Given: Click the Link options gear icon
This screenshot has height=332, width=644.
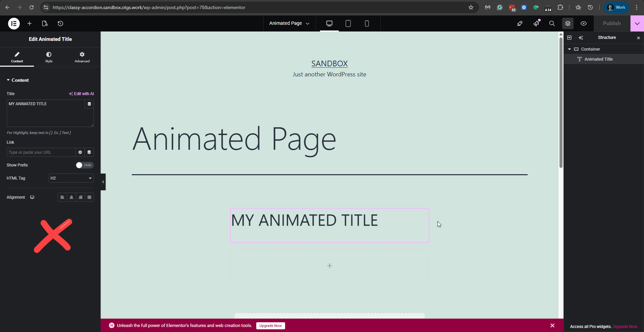Looking at the screenshot, I should 80,152.
